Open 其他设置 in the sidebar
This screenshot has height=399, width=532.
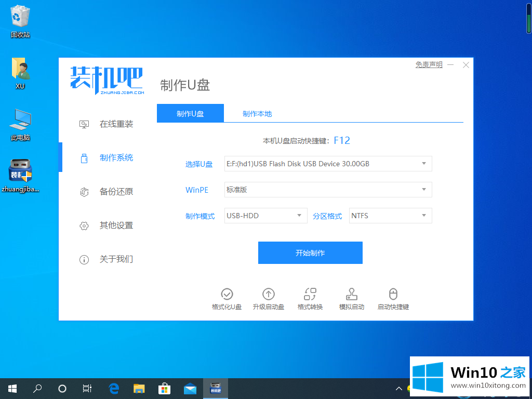[116, 225]
